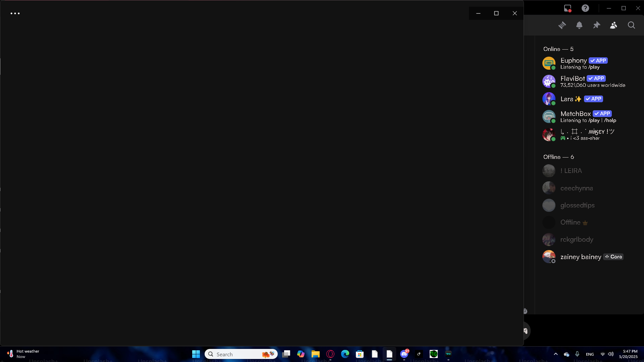This screenshot has height=362, width=644.
Task: Open zainey bainey's profile
Action: coord(581,257)
